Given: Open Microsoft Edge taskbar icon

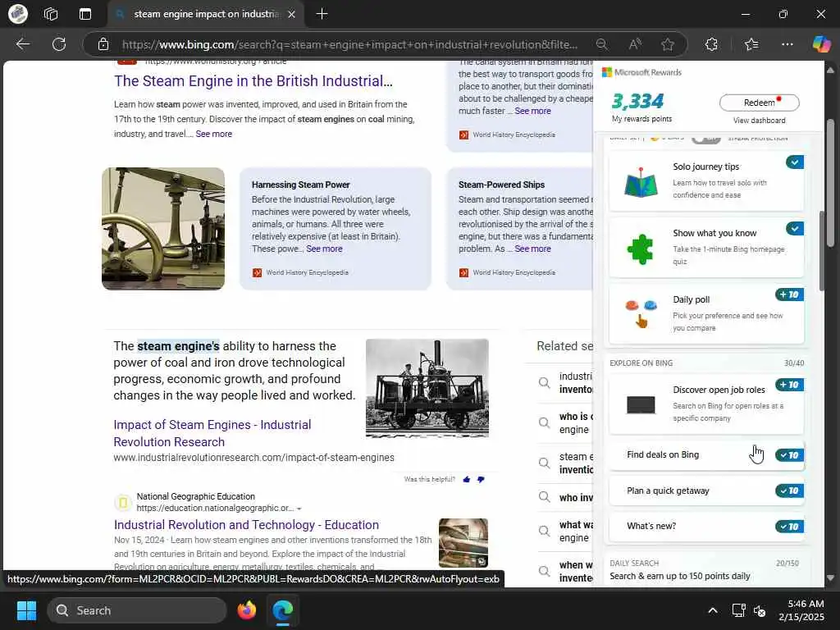Looking at the screenshot, I should tap(282, 610).
